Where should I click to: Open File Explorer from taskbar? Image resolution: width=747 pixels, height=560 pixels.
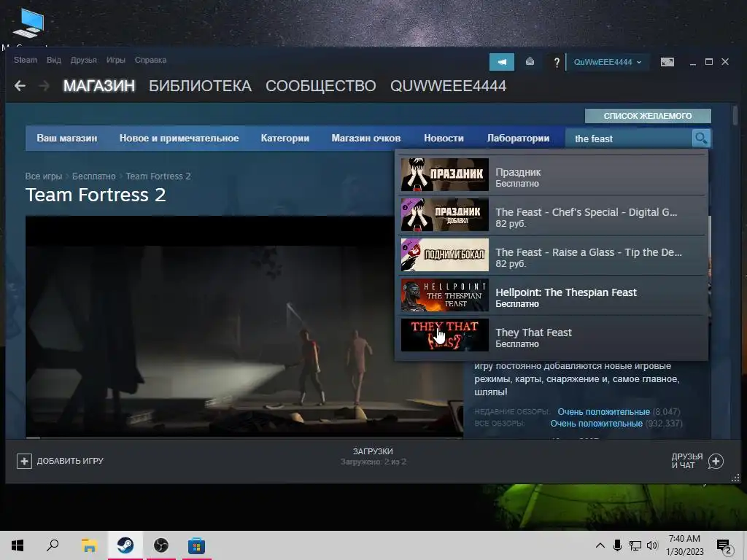[x=89, y=545]
